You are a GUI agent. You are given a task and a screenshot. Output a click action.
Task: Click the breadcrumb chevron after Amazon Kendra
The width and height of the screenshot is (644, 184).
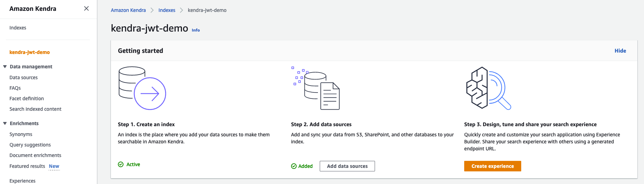pyautogui.click(x=152, y=10)
